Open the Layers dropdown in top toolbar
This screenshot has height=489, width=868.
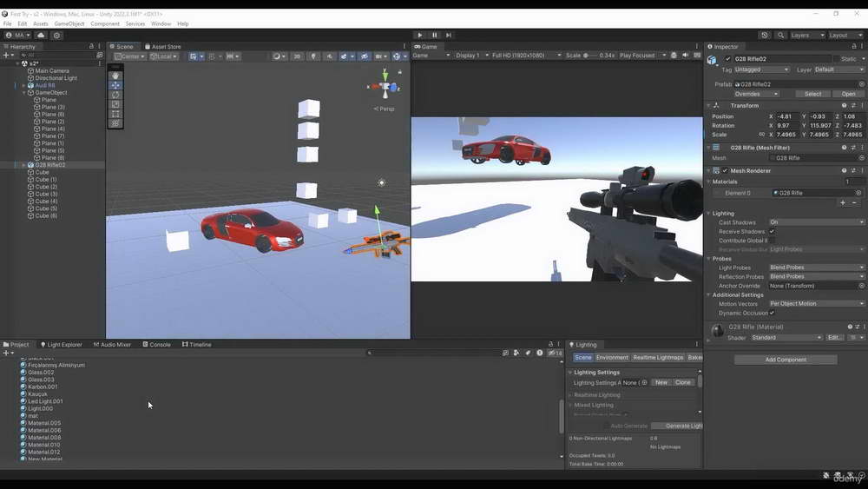807,35
